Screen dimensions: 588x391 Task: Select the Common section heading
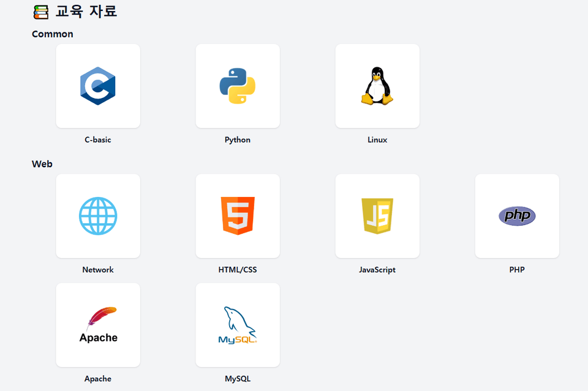pos(53,34)
